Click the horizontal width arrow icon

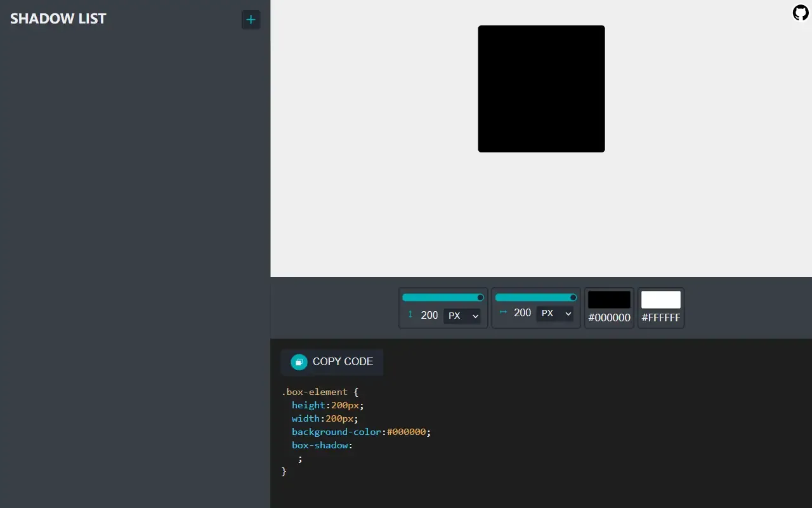click(503, 312)
